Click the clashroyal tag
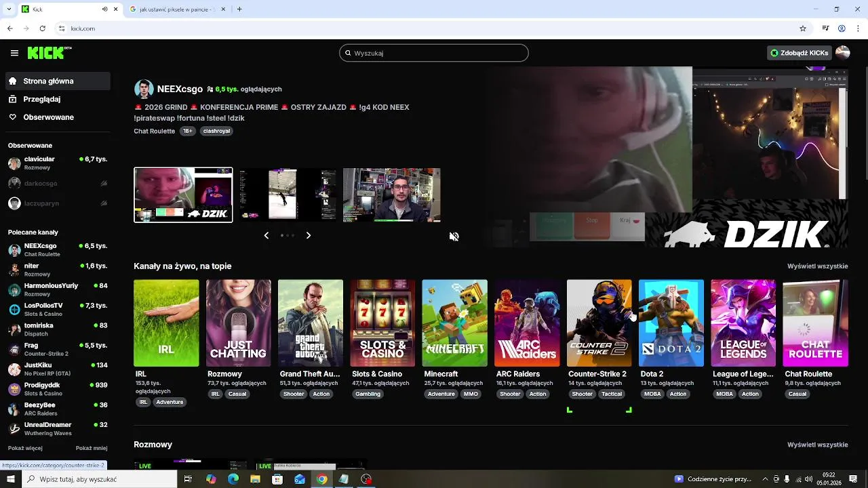 [x=216, y=131]
